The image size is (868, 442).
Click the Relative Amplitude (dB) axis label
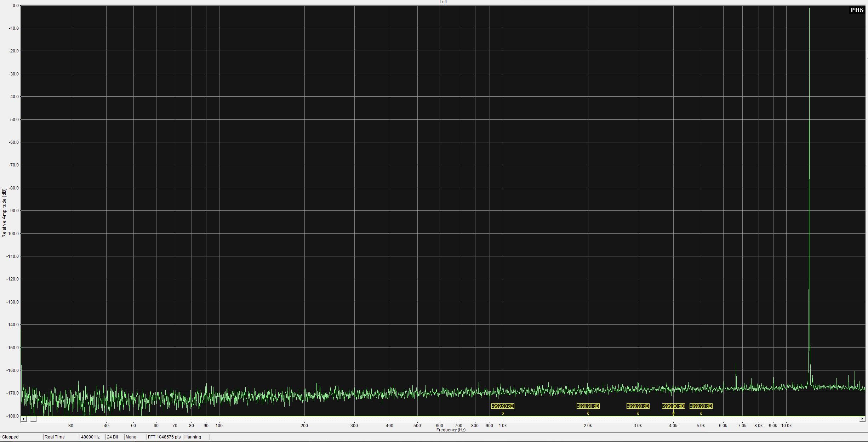point(4,213)
